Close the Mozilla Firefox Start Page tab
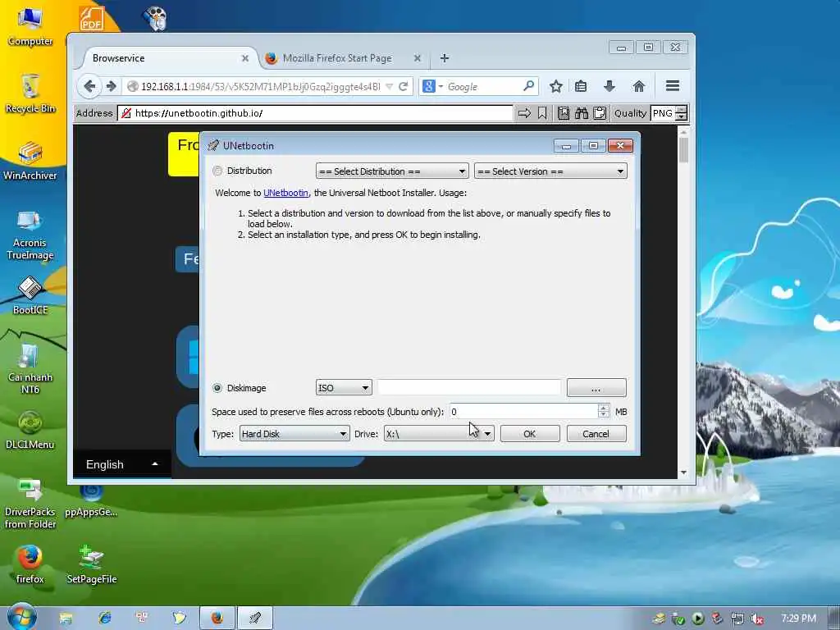 [418, 58]
